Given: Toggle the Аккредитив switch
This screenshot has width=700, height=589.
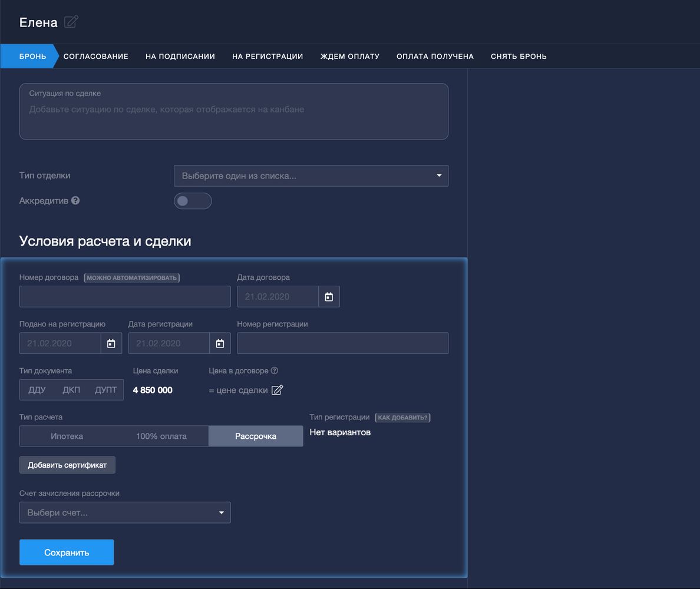Looking at the screenshot, I should 193,201.
